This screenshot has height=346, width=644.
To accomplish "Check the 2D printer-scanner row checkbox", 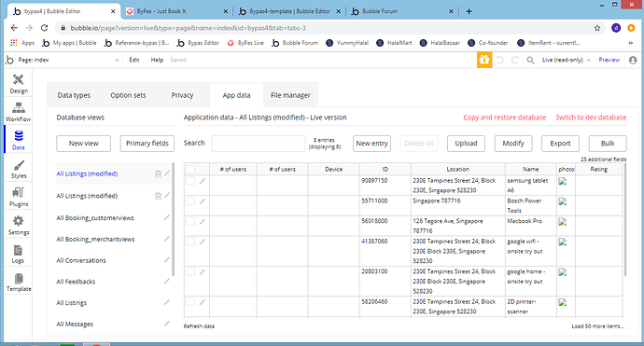I will pyautogui.click(x=190, y=301).
